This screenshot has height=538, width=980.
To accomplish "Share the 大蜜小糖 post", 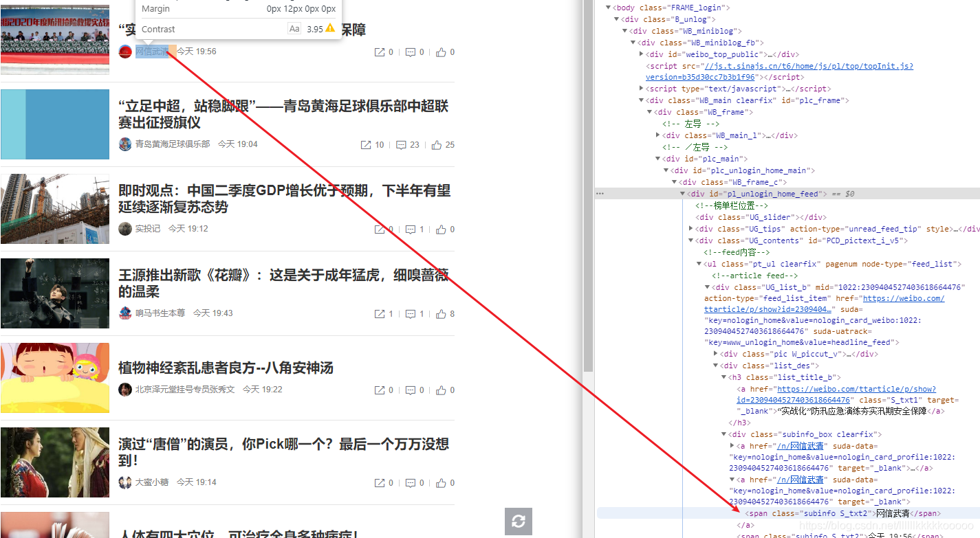I will pos(380,483).
